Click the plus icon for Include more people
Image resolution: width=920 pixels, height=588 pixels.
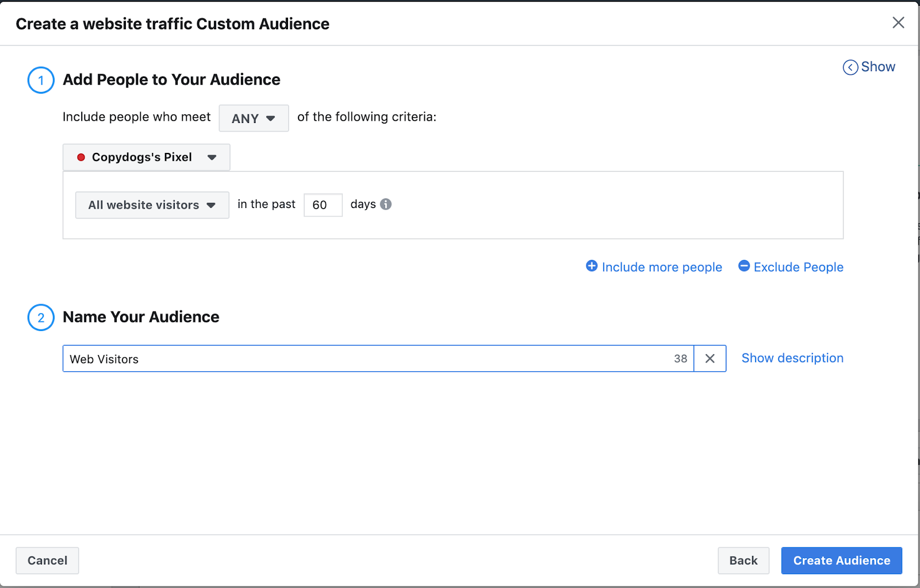(x=592, y=266)
